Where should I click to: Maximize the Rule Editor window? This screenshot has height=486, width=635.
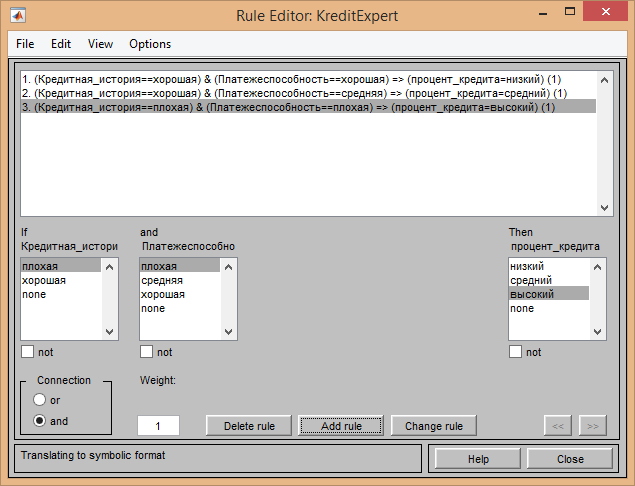coord(570,12)
